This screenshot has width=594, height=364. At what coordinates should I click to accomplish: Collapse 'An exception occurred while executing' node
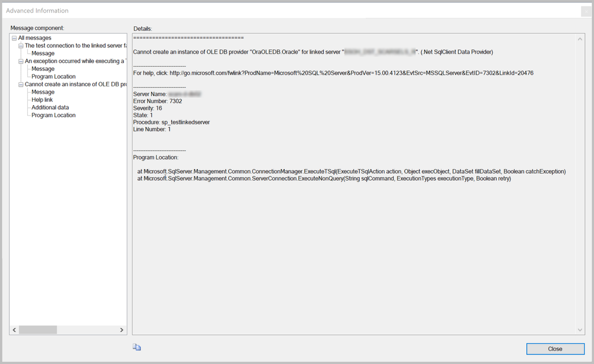(21, 61)
